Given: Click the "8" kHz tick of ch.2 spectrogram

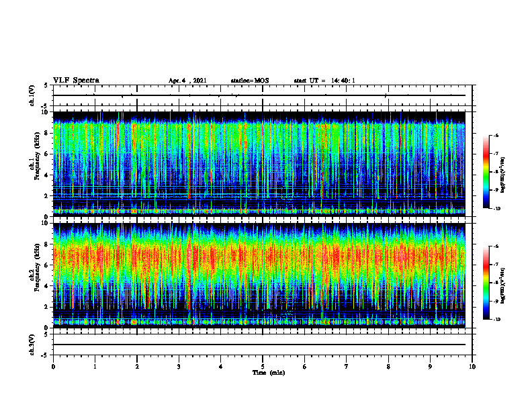Looking at the screenshot, I should click(x=47, y=244).
